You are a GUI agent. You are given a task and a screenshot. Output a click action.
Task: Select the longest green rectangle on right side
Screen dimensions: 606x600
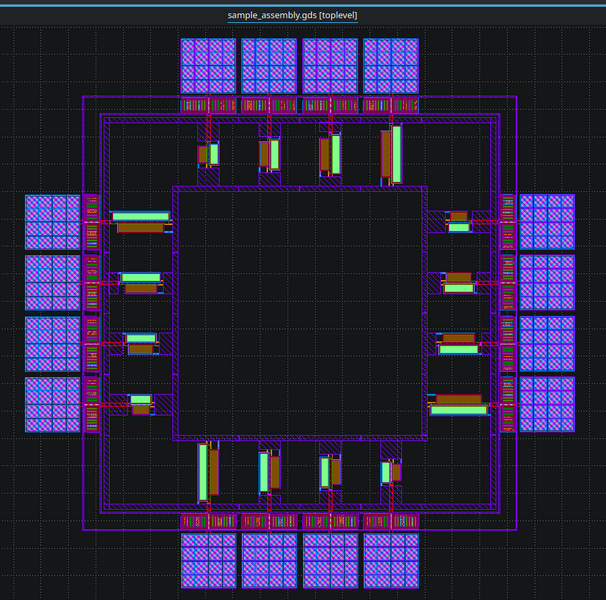pos(459,410)
